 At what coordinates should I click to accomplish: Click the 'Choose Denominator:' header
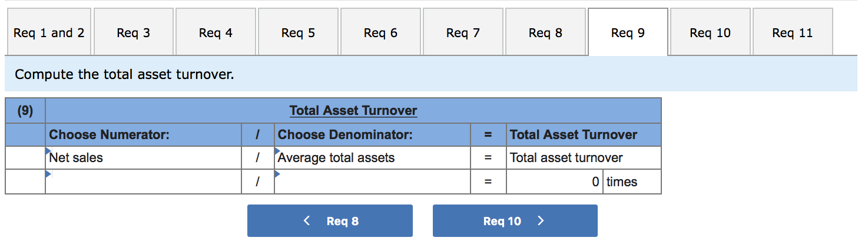pos(345,134)
